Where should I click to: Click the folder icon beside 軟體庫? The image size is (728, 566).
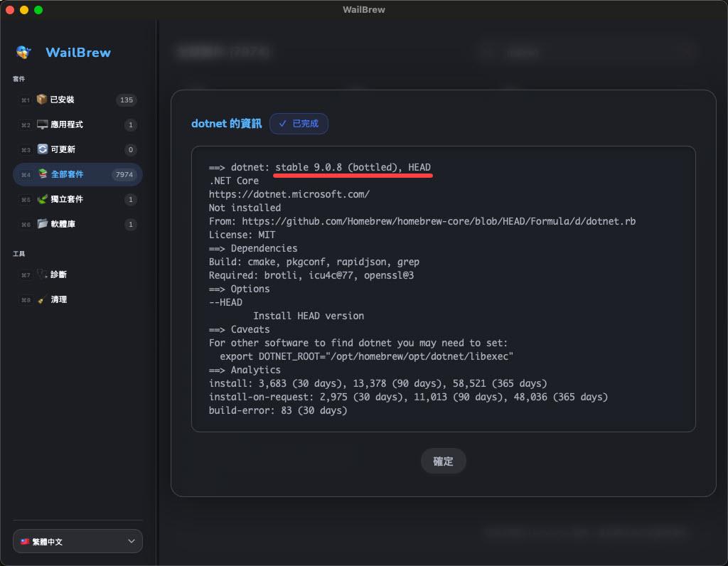click(43, 224)
